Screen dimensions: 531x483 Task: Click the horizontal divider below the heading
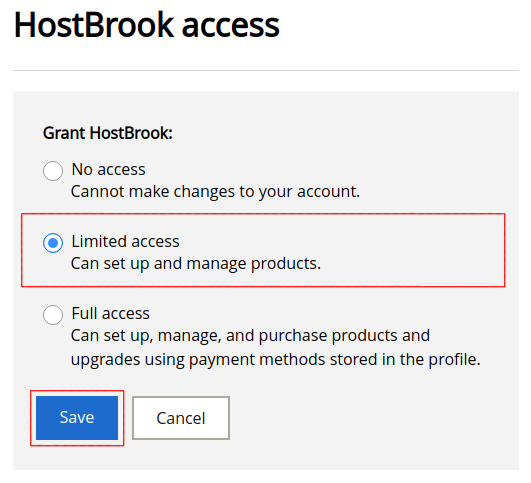266,70
